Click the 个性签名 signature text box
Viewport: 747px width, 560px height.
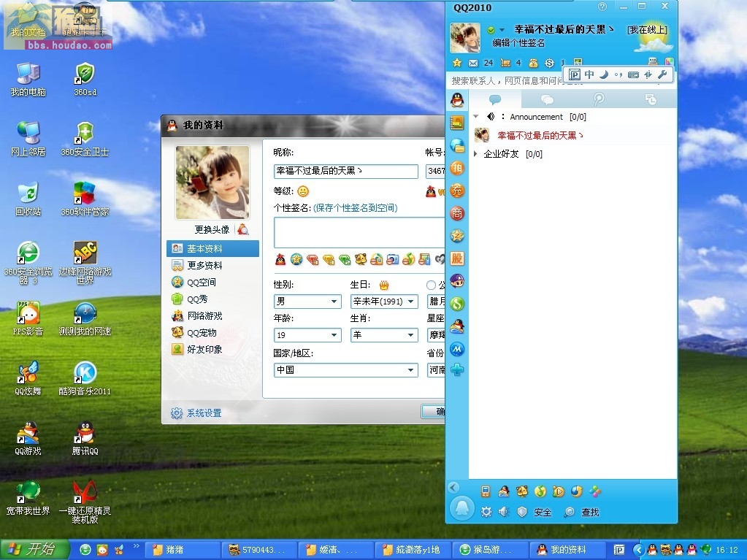[360, 232]
